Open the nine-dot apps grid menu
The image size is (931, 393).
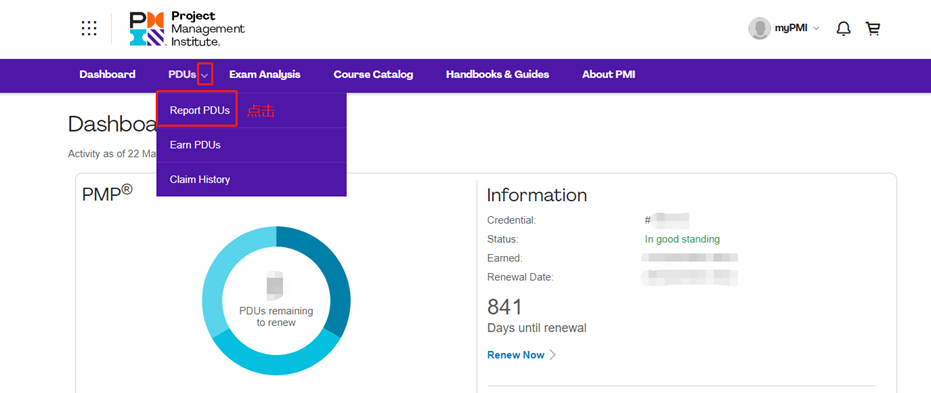point(88,28)
